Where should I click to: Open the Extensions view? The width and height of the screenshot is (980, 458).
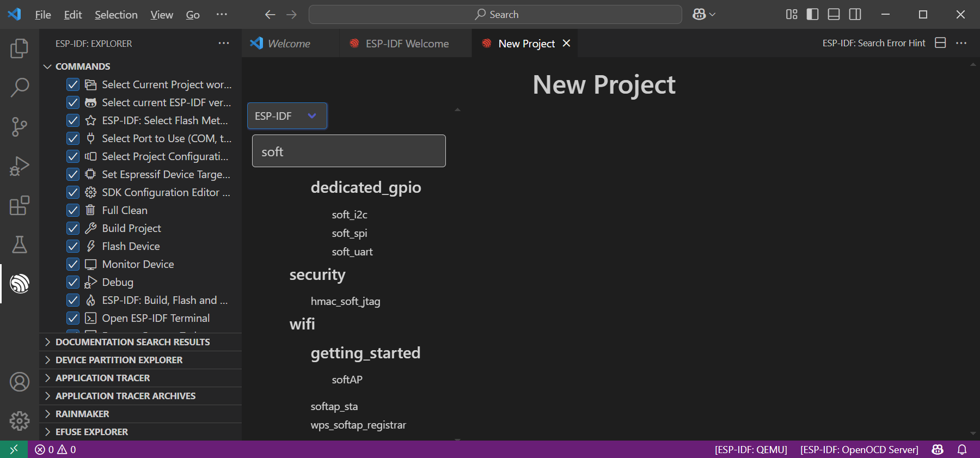pos(20,205)
